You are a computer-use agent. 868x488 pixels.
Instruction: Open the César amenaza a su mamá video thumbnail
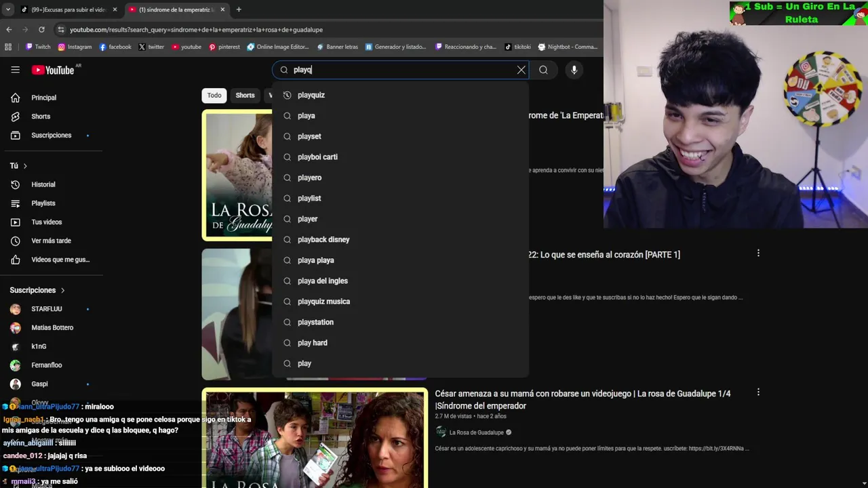click(315, 438)
